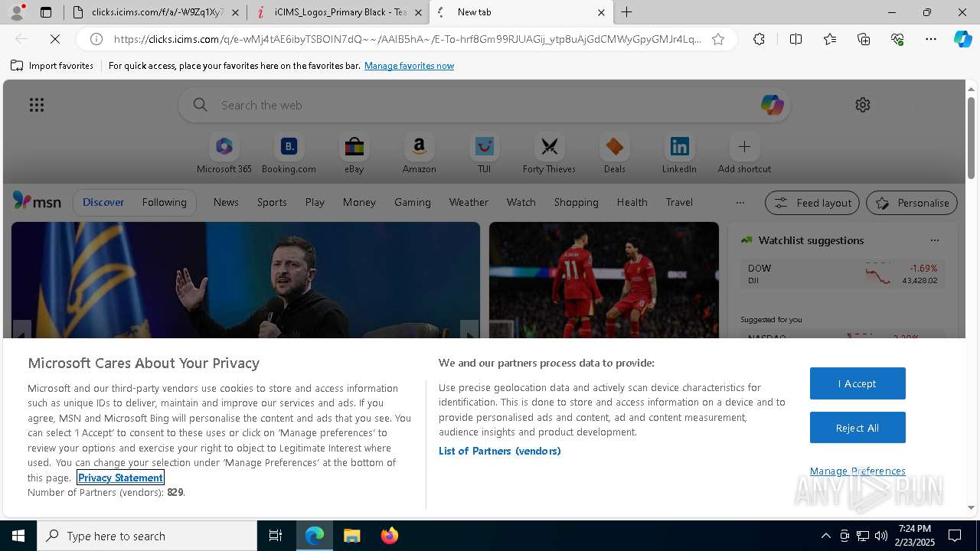980x551 pixels.
Task: Stop page loading with X button
Action: (x=55, y=39)
